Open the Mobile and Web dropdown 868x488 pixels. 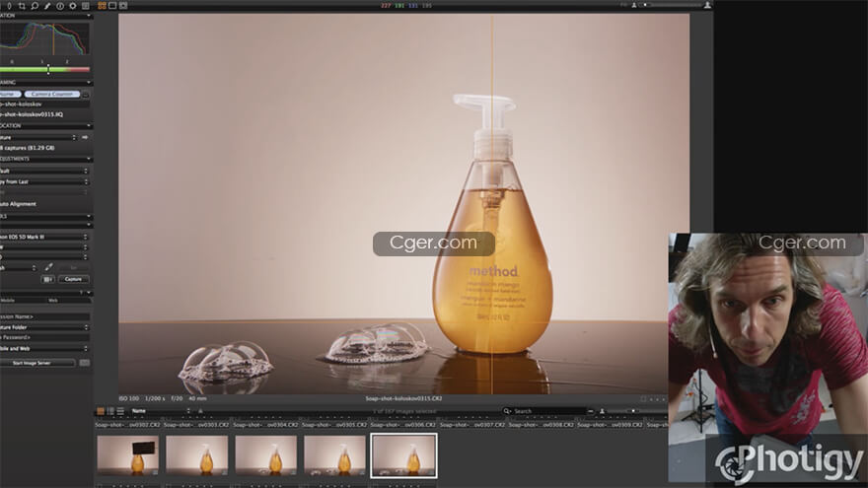[44, 349]
